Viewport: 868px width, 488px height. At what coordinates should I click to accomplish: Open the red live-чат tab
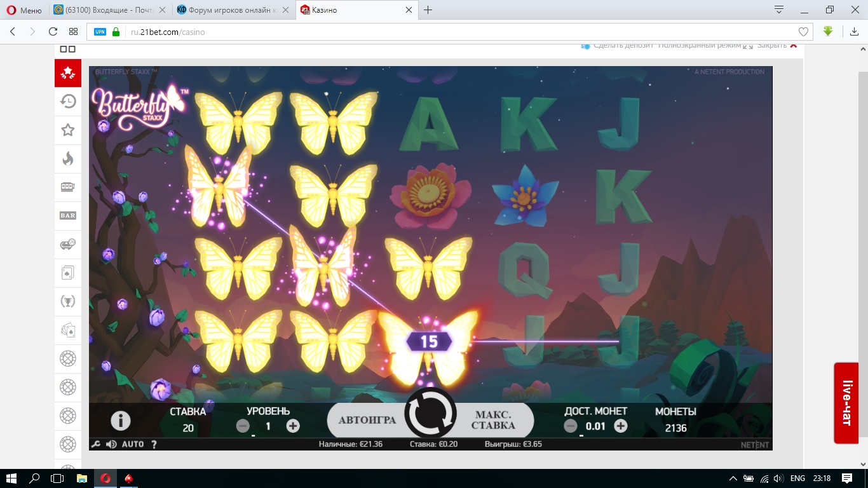(846, 403)
